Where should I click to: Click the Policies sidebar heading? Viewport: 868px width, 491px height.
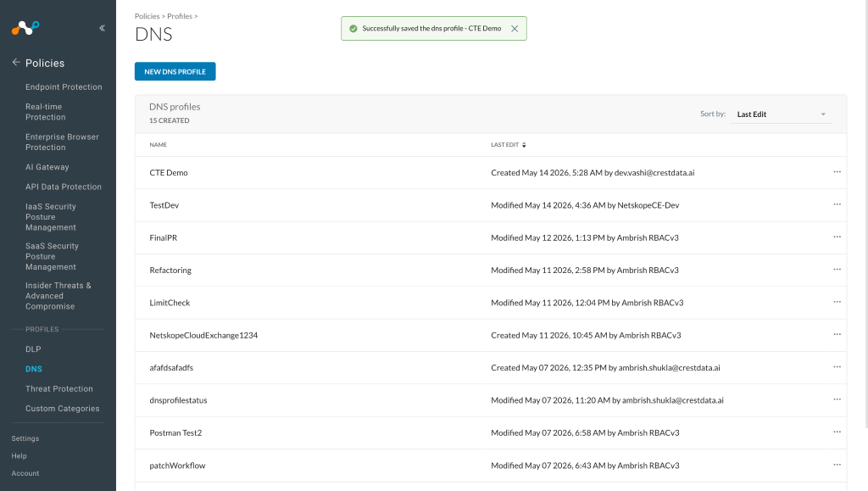pyautogui.click(x=45, y=63)
